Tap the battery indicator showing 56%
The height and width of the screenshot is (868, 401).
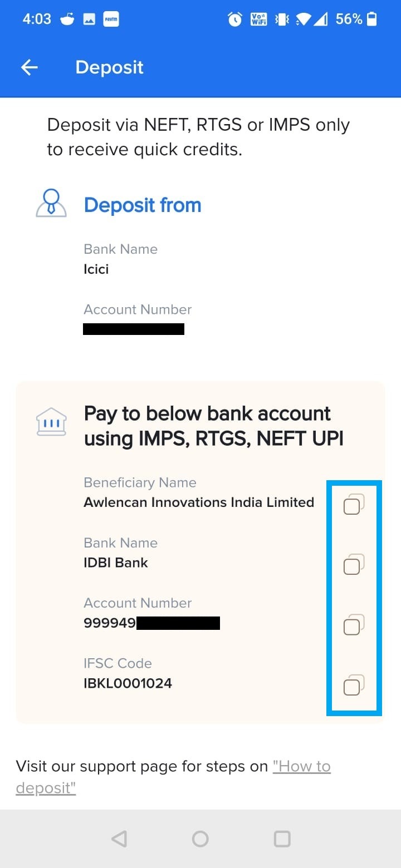pos(356,19)
